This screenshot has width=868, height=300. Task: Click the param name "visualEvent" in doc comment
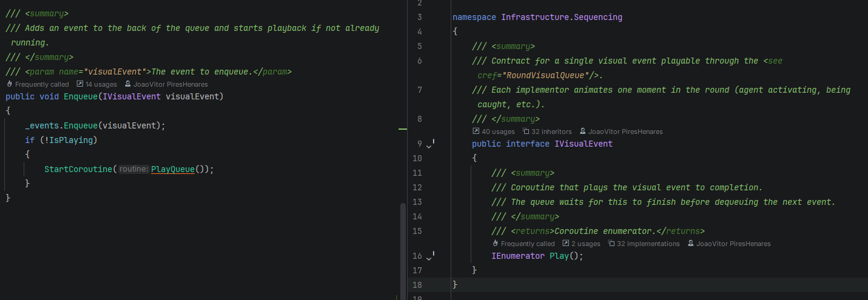115,72
